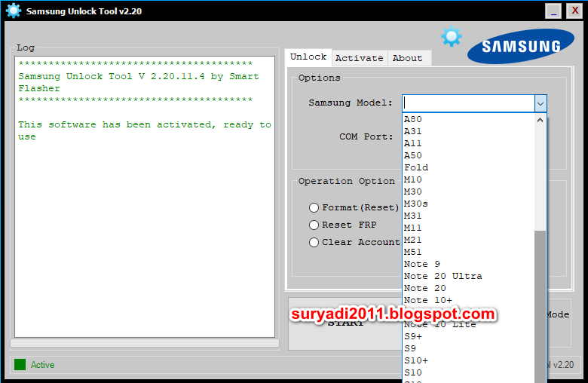Choose M11 from the model list
588x383 pixels.
(x=468, y=228)
